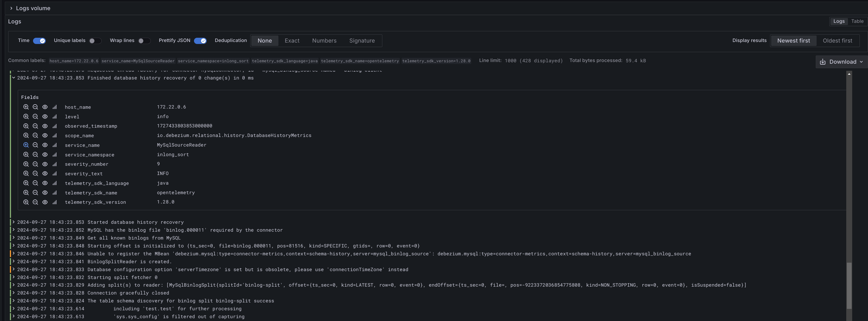868x321 pixels.
Task: Filter out the level field value
Action: tap(35, 117)
